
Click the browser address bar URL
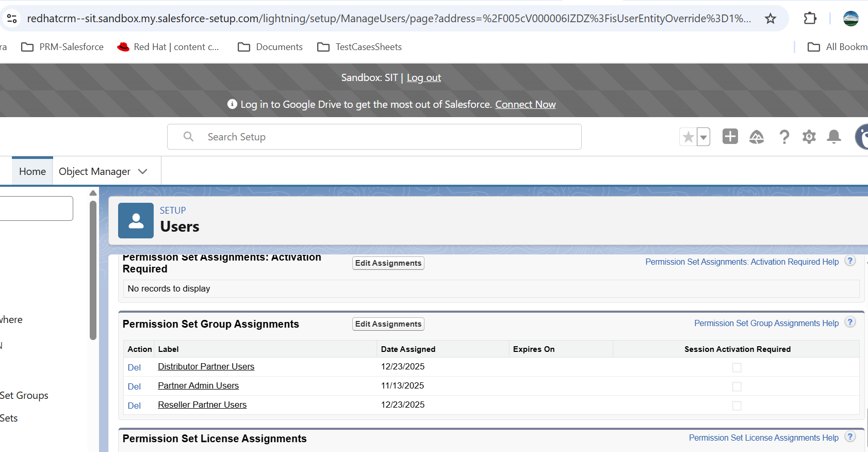(389, 19)
